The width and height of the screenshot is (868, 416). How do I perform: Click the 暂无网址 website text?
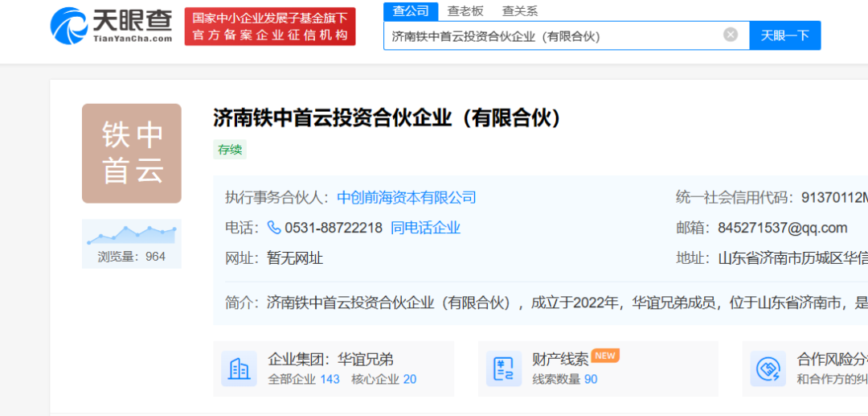(x=295, y=258)
